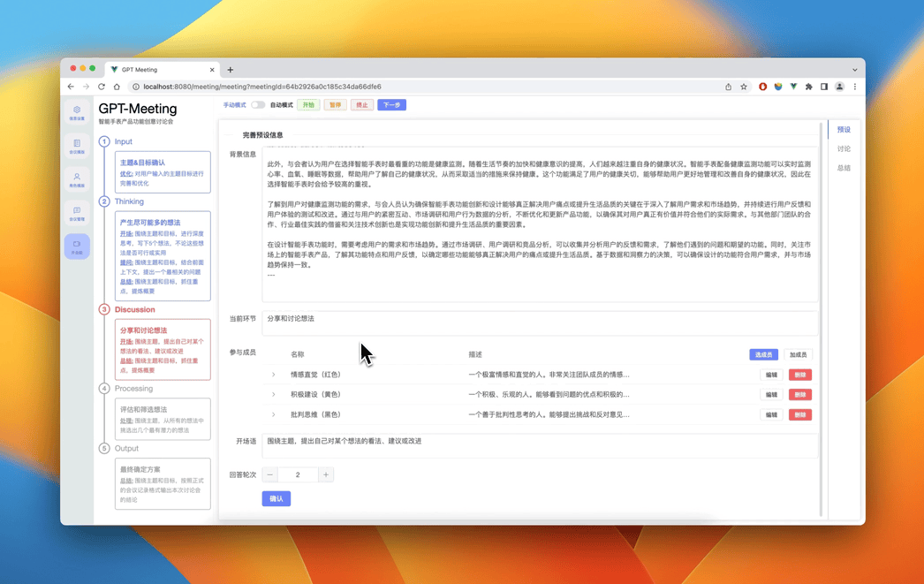This screenshot has width=924, height=584.
Task: Click the 背景信息 background text area
Action: [x=540, y=224]
